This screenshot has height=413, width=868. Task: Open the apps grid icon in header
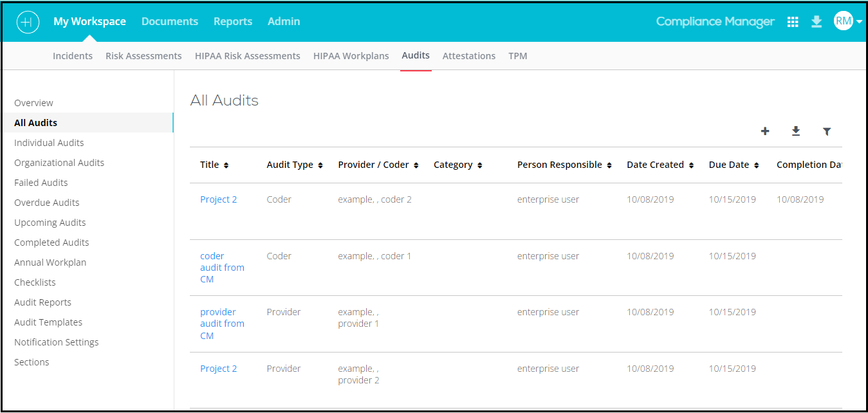pyautogui.click(x=793, y=21)
